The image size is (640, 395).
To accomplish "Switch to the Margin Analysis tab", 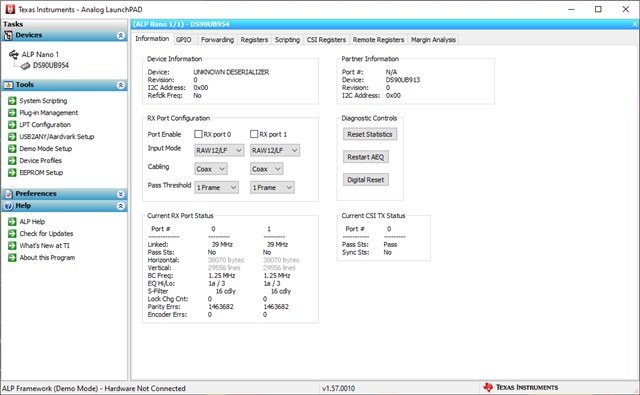I will click(433, 40).
